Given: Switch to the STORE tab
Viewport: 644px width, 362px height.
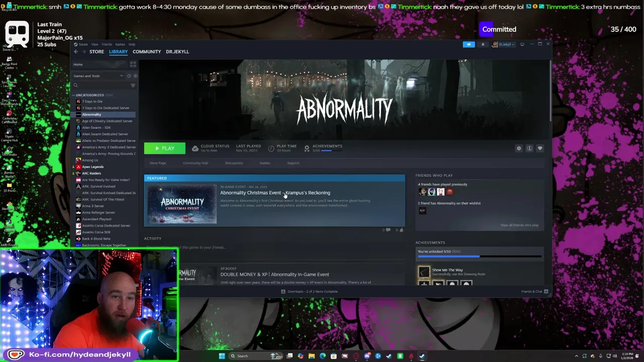Looking at the screenshot, I should tap(97, 52).
